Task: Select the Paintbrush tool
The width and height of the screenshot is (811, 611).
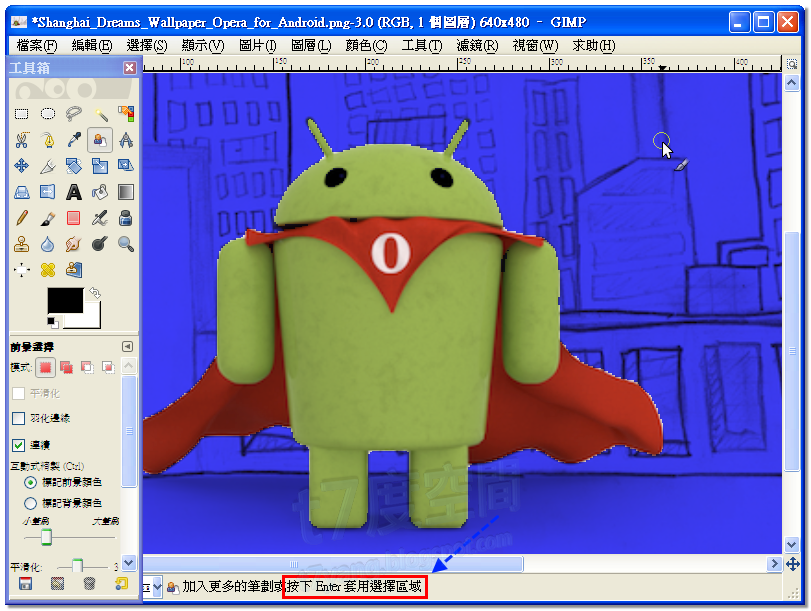Action: [x=48, y=218]
